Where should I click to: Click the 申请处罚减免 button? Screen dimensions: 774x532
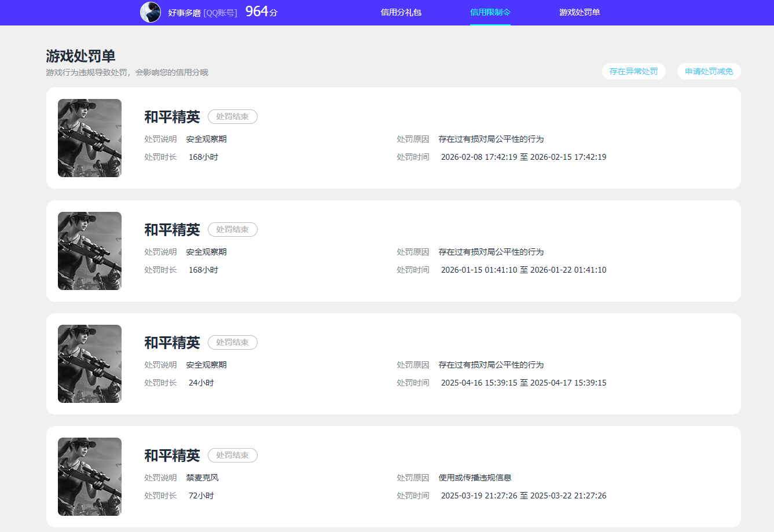click(709, 71)
